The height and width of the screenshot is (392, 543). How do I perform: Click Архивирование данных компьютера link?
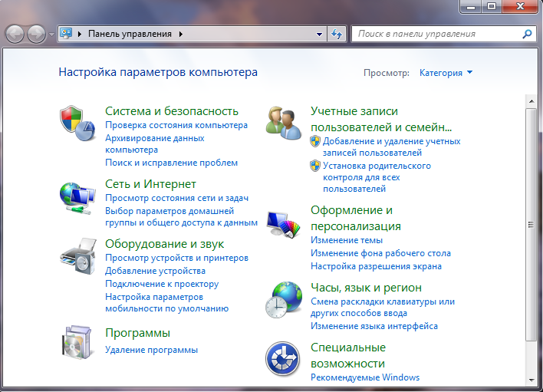pyautogui.click(x=155, y=143)
